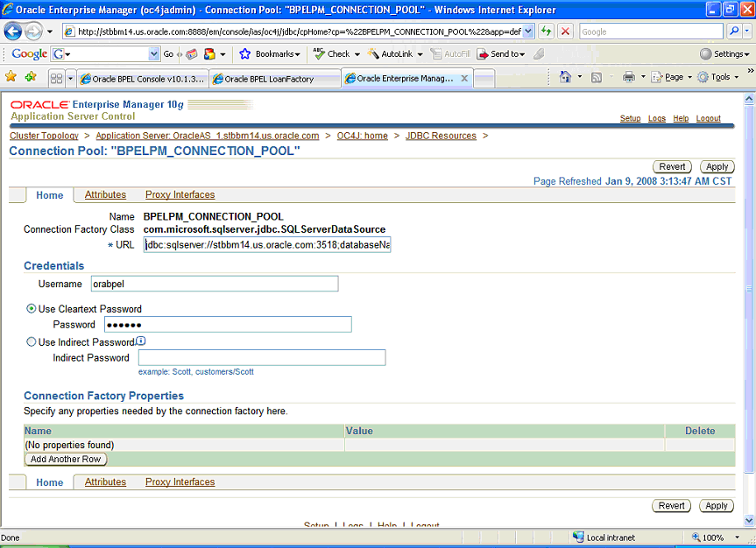Open a new blank browser tab

tap(484, 79)
